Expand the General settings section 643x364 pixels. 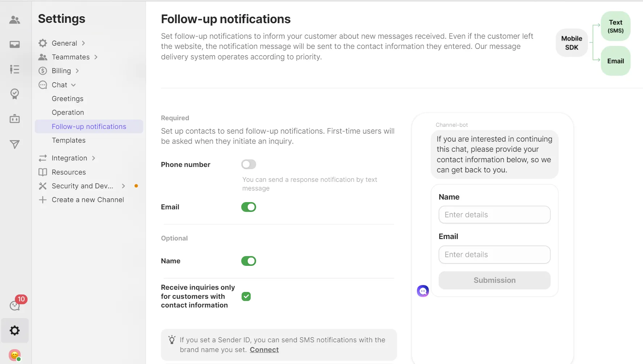point(64,43)
